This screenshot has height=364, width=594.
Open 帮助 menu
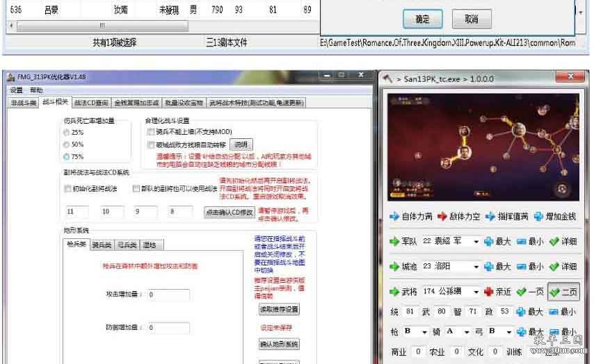pyautogui.click(x=36, y=90)
